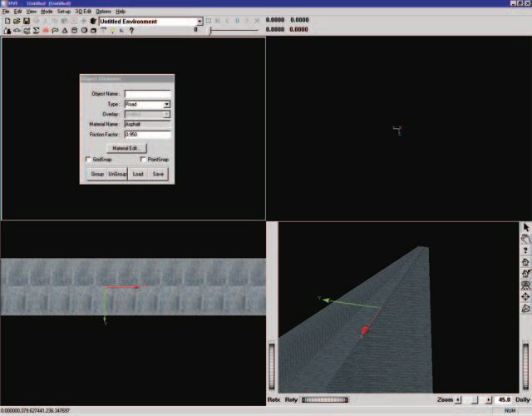Click the Home view icon in viewer
Screen dimensions: 532x416
pos(526,262)
